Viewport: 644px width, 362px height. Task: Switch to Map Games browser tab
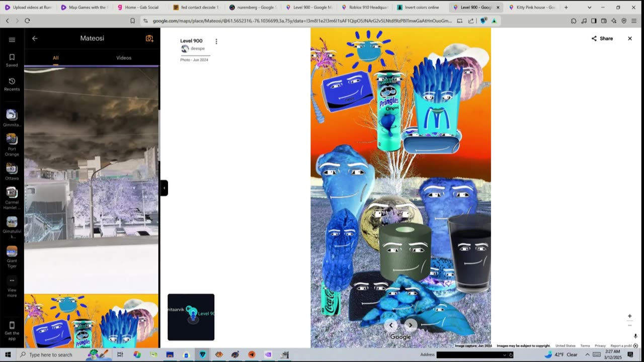click(x=84, y=8)
